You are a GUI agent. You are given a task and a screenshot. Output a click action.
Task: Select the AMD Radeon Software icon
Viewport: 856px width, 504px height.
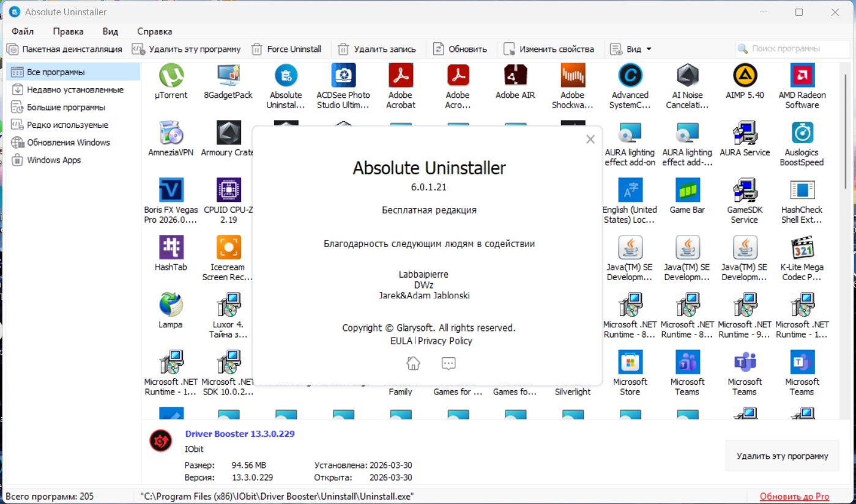point(802,76)
